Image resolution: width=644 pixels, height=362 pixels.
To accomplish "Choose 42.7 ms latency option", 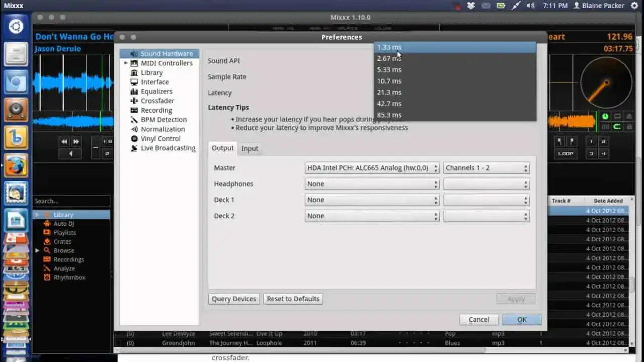I will coord(455,104).
